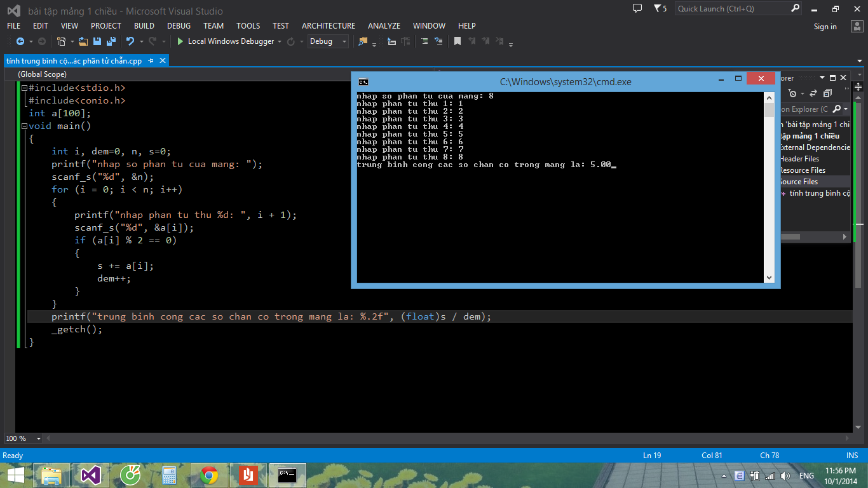868x488 pixels.
Task: Click Solution Explorer horizontal scrollbar right arrow
Action: pos(845,236)
